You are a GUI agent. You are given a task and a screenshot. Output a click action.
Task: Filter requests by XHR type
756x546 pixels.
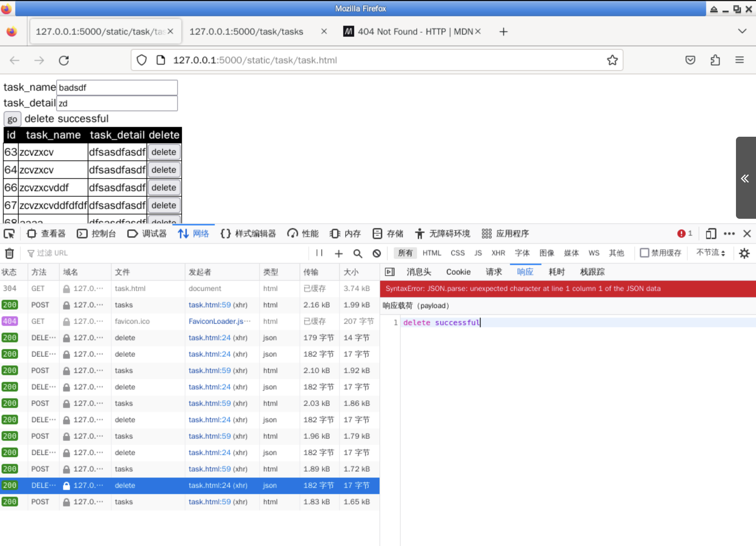click(498, 253)
